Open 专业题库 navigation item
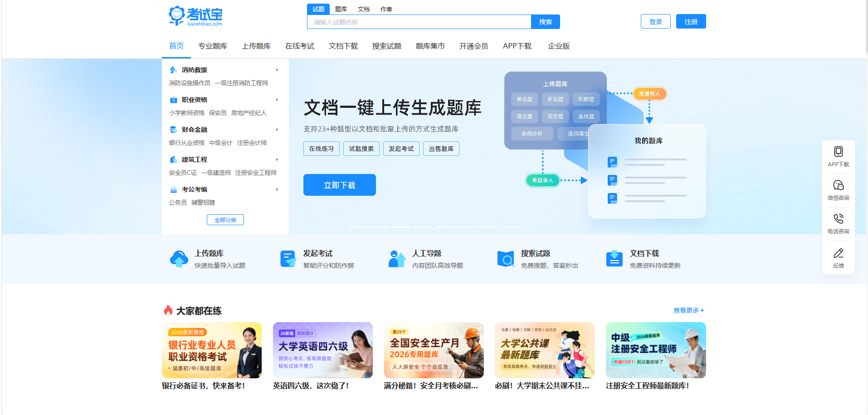Image resolution: width=868 pixels, height=415 pixels. 213,46
